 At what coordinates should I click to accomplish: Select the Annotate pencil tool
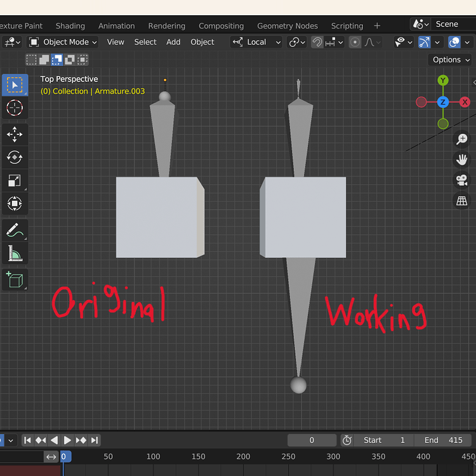click(x=15, y=230)
